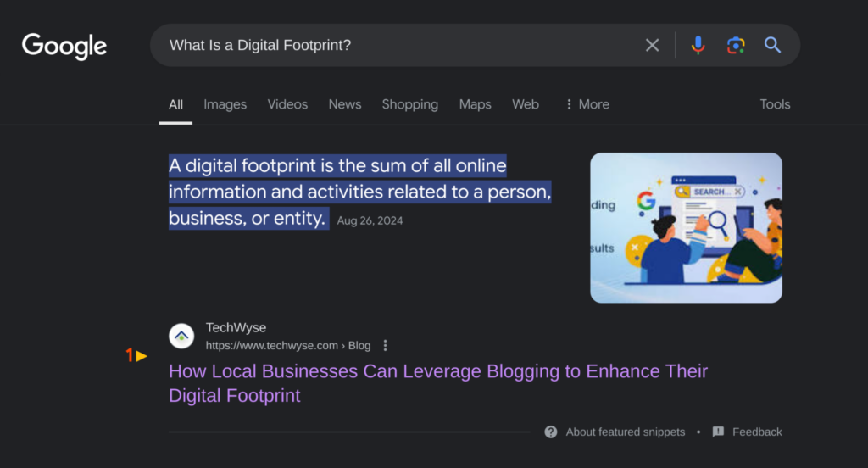Click the Feedback flag icon
Screen dimensions: 868x468
(x=718, y=432)
